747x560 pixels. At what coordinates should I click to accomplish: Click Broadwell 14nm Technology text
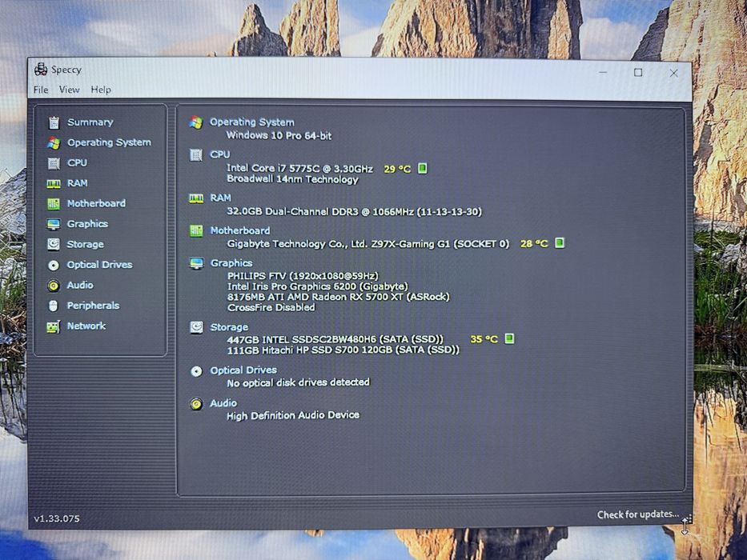(292, 179)
